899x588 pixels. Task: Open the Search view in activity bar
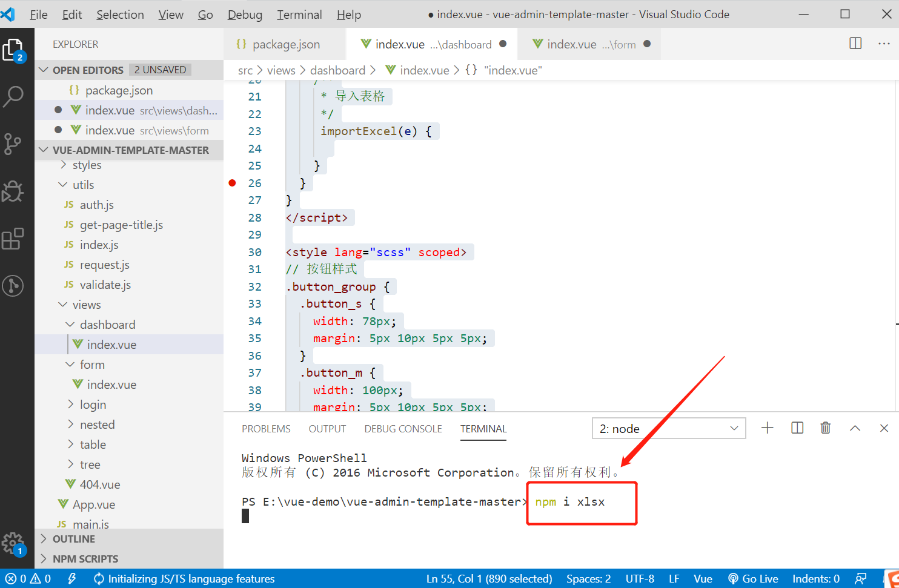click(13, 96)
